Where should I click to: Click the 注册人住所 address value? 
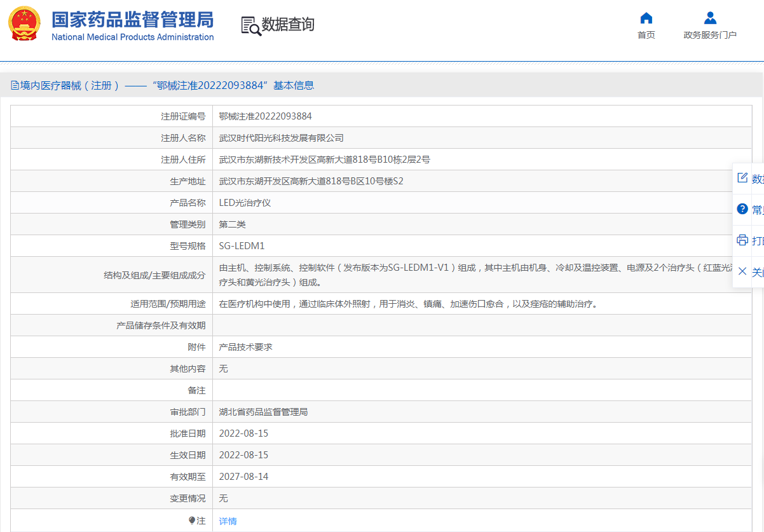coord(324,160)
